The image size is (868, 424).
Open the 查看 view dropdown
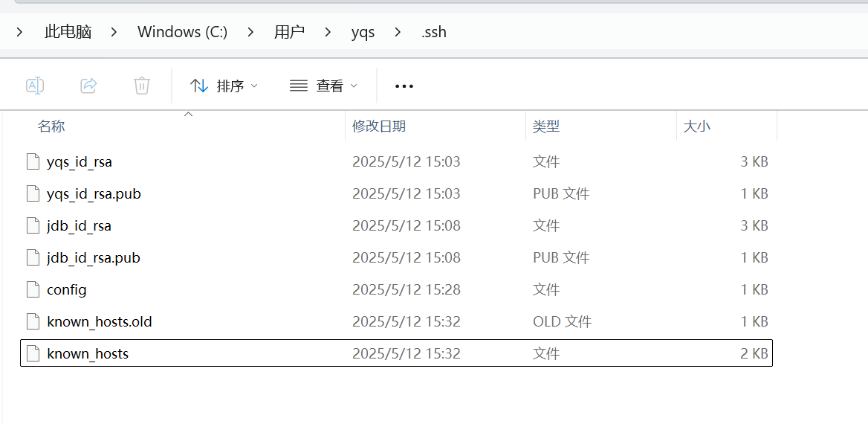(x=323, y=86)
